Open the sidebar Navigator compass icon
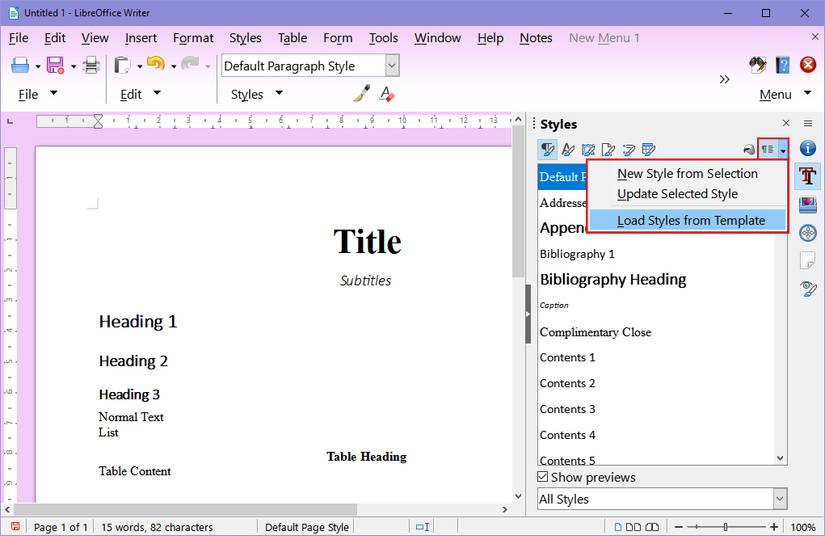Screen dimensions: 825x536 [808, 232]
